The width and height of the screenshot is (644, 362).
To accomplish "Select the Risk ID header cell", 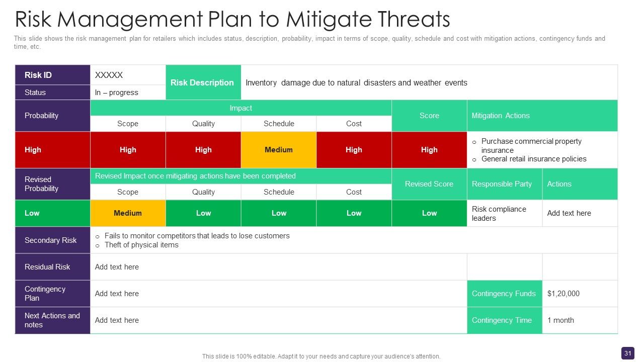I will pyautogui.click(x=53, y=75).
